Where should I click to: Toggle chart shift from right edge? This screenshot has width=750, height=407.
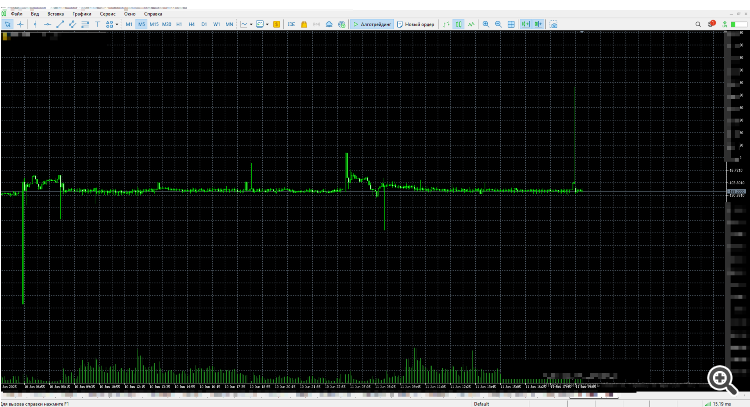click(x=539, y=24)
